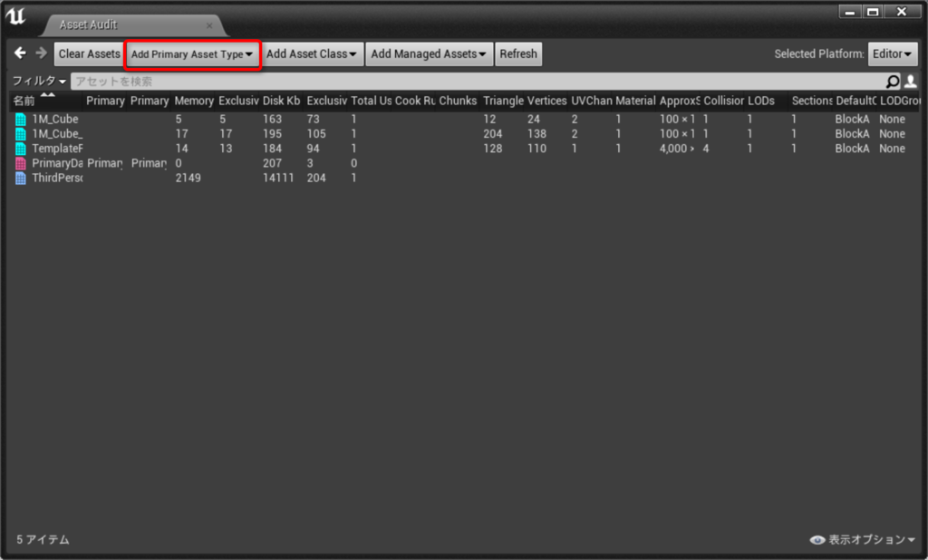
Task: Refresh the asset audit list
Action: pyautogui.click(x=518, y=53)
